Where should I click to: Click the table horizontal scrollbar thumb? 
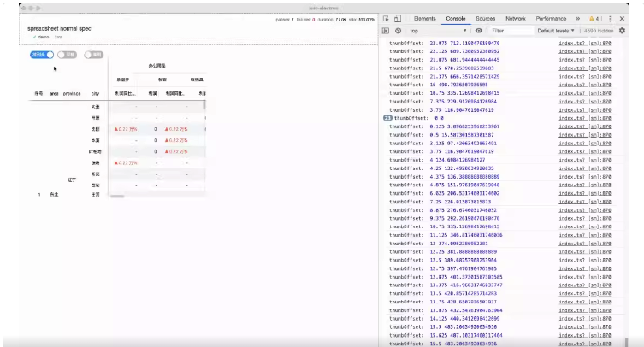click(117, 197)
